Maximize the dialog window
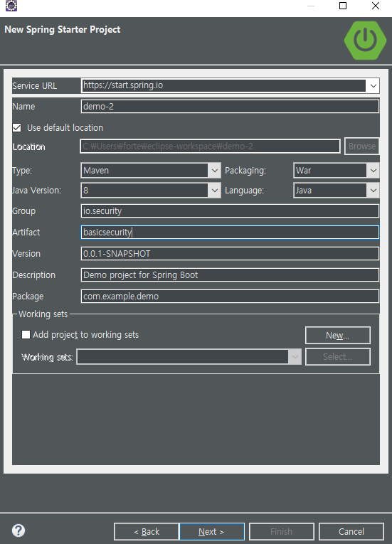Screen dimensions: 392x544 [343, 6]
